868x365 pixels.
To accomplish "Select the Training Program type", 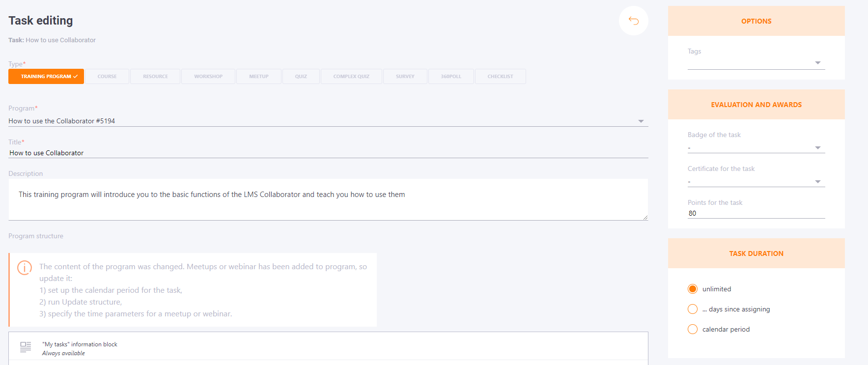I will click(x=46, y=77).
